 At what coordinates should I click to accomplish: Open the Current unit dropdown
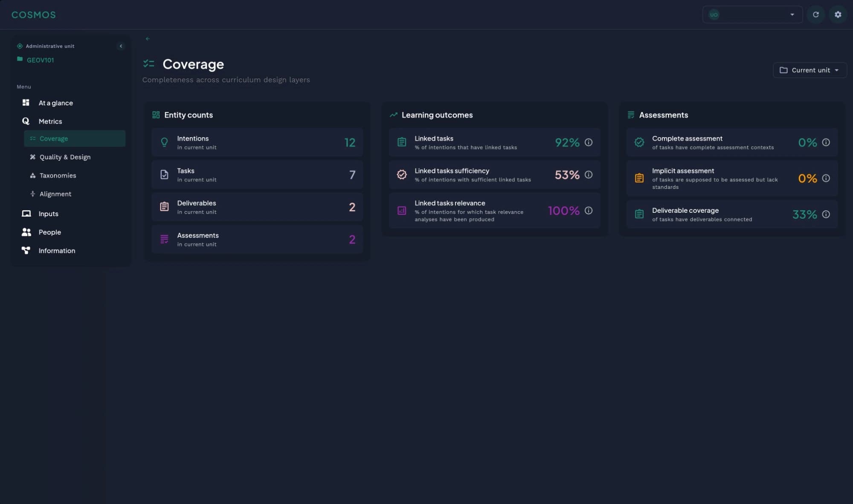click(x=809, y=70)
